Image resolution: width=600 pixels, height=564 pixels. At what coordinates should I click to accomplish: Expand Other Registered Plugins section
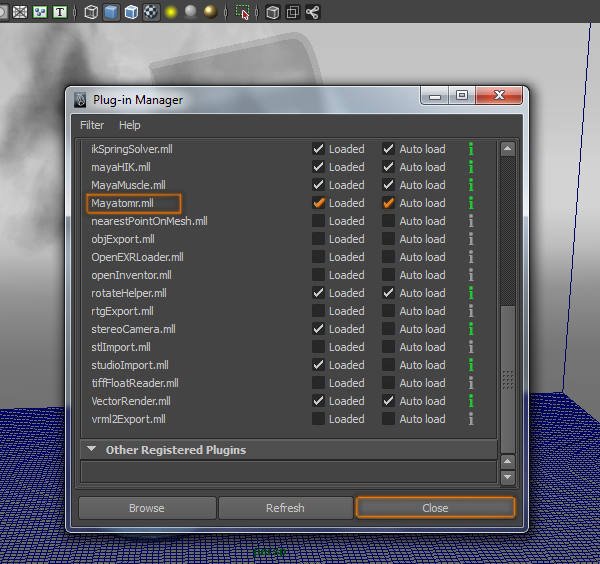click(92, 450)
